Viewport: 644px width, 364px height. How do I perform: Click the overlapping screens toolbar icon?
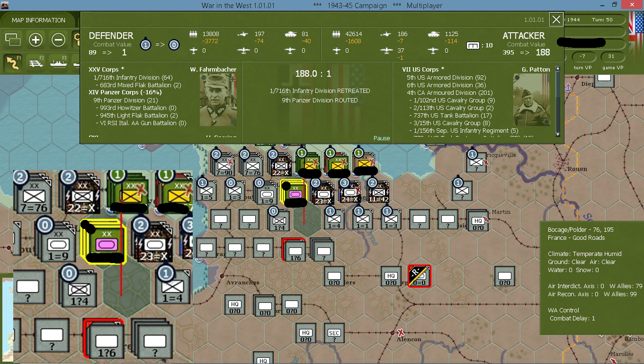pos(13,40)
